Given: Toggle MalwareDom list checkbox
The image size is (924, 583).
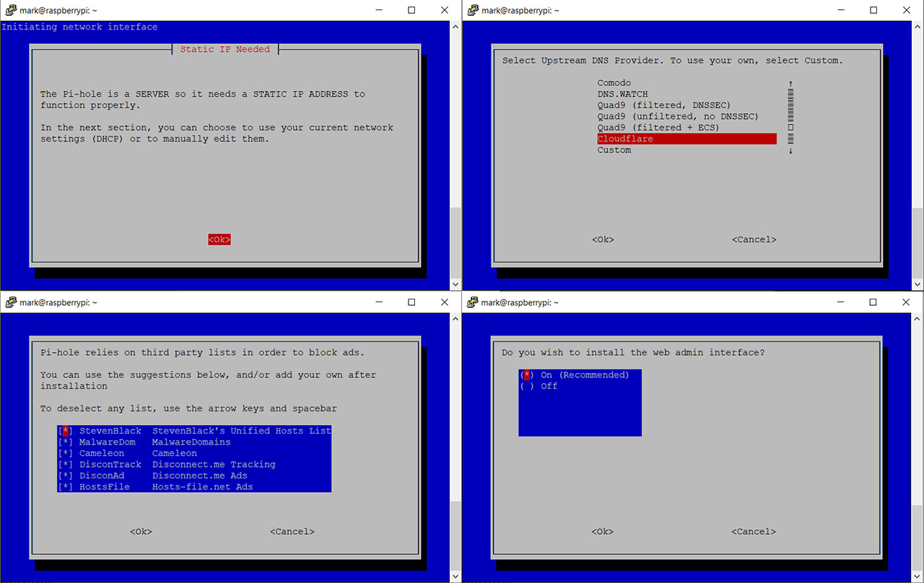Looking at the screenshot, I should pos(65,442).
